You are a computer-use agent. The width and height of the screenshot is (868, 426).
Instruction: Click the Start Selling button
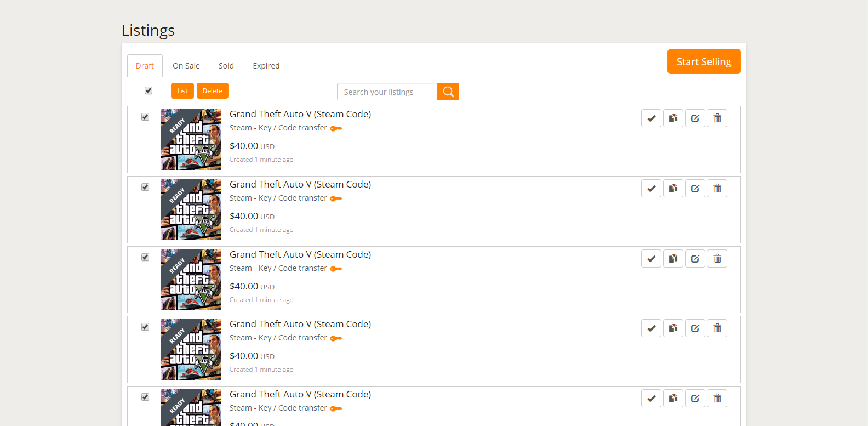[x=704, y=61]
